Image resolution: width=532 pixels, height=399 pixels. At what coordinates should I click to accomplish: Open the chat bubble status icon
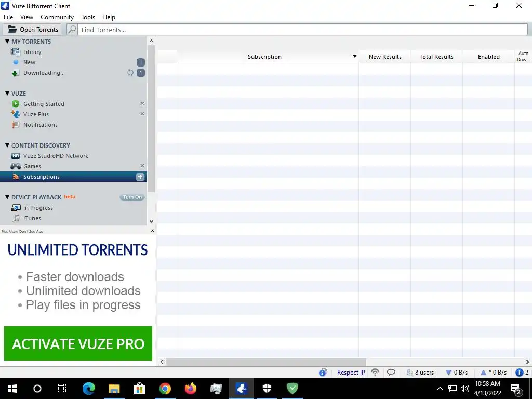(x=391, y=372)
